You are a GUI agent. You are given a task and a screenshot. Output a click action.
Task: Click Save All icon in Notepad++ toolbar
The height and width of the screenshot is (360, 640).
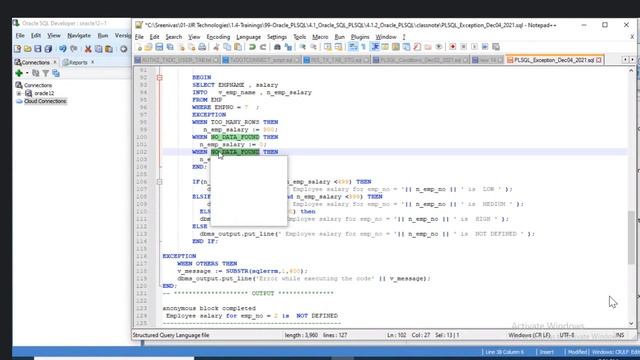170,47
